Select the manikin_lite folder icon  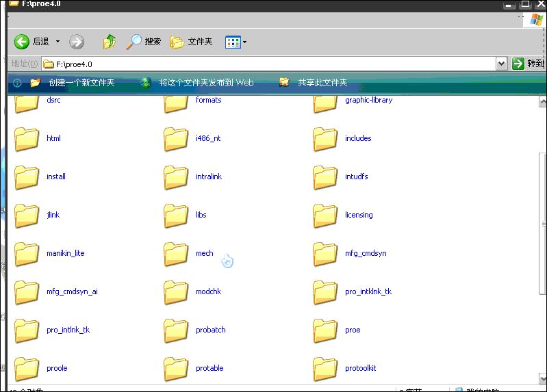pyautogui.click(x=27, y=254)
